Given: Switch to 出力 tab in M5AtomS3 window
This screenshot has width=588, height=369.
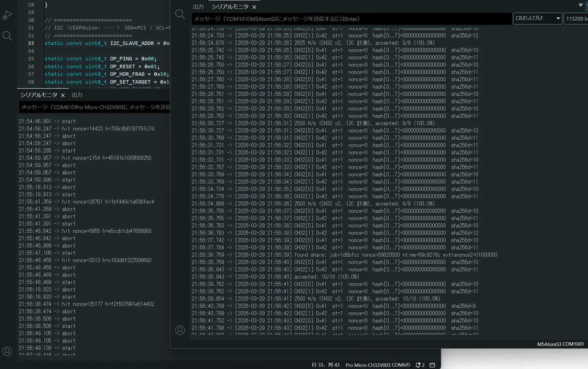Looking at the screenshot, I should tap(198, 7).
